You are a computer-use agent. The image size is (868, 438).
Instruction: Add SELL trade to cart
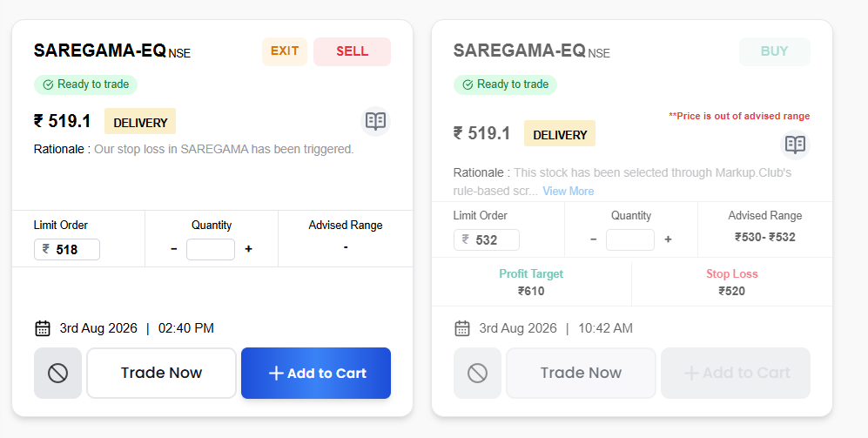316,374
